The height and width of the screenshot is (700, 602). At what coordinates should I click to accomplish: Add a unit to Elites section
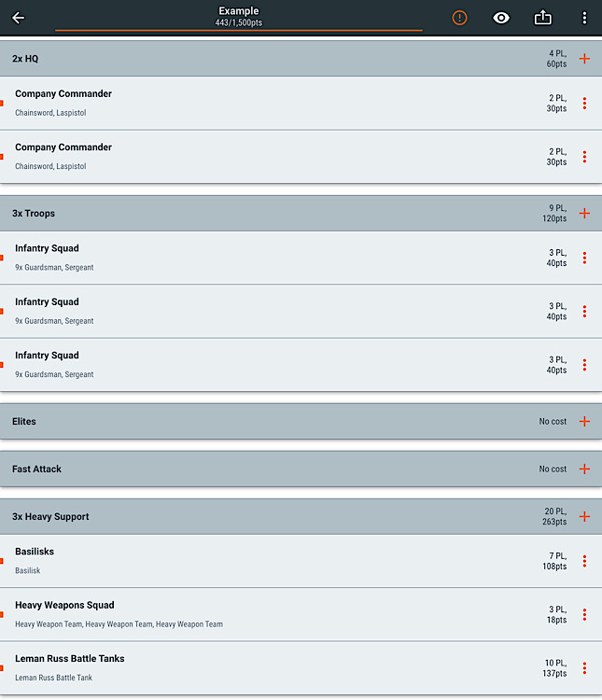coord(584,421)
